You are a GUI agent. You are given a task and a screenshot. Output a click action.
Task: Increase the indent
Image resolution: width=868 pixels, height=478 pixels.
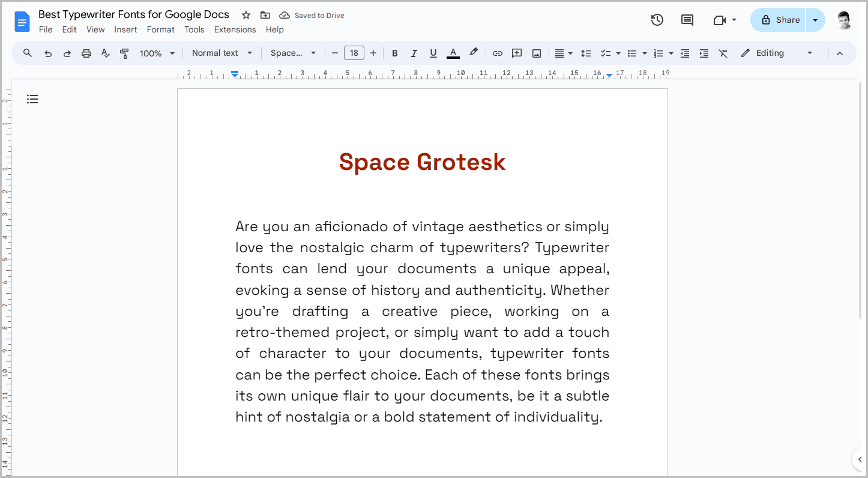(704, 53)
